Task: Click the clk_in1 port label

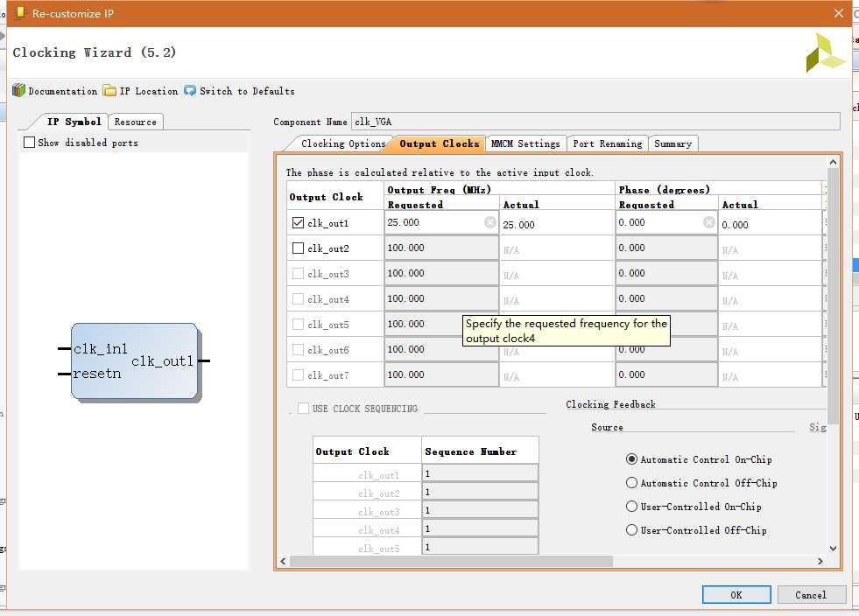Action: (100, 349)
